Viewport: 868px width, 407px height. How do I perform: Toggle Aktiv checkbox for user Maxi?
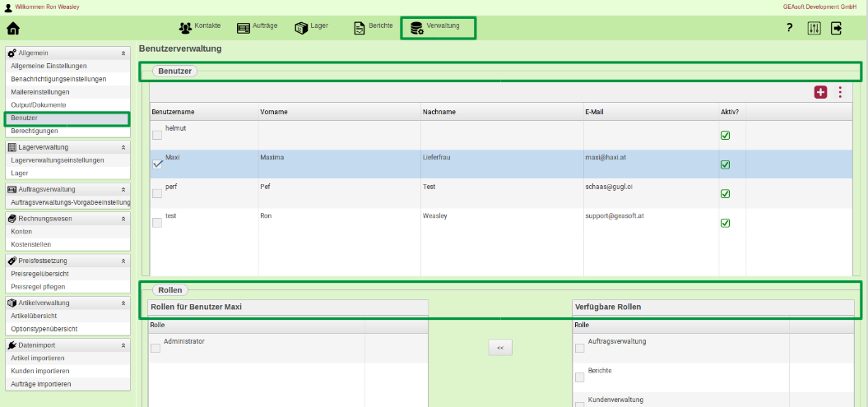click(726, 164)
